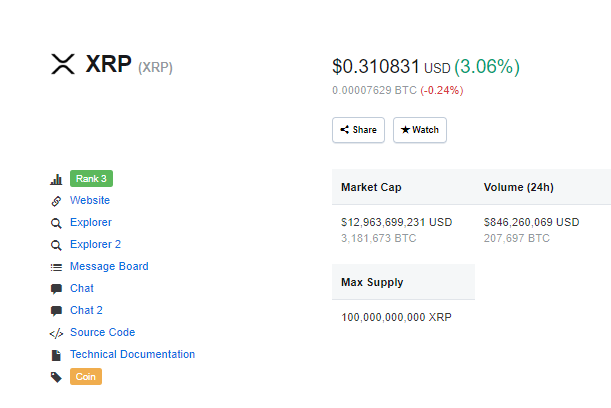
Task: Click the red (-0.24%) change value
Action: (441, 90)
